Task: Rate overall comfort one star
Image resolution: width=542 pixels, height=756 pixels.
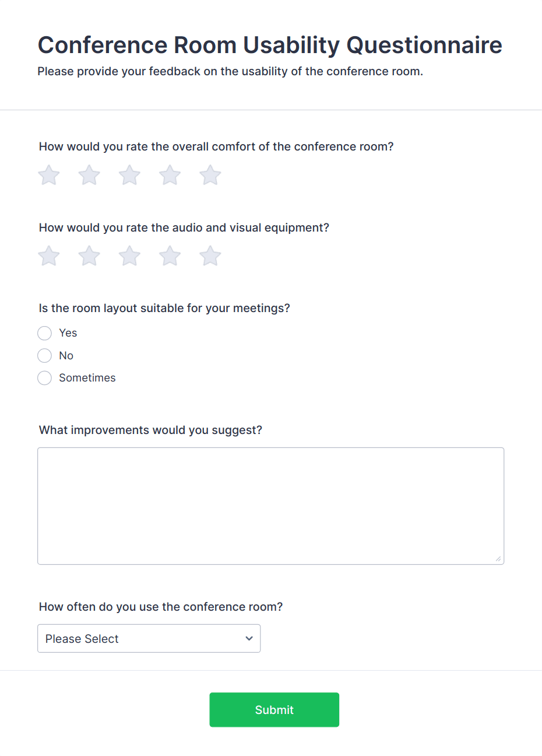Action: point(49,175)
